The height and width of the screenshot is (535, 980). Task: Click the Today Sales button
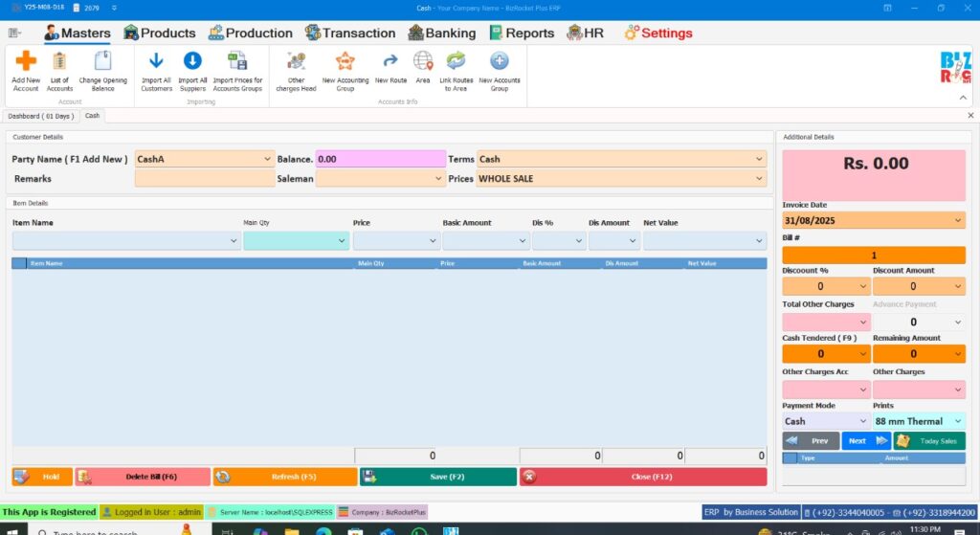pyautogui.click(x=929, y=441)
